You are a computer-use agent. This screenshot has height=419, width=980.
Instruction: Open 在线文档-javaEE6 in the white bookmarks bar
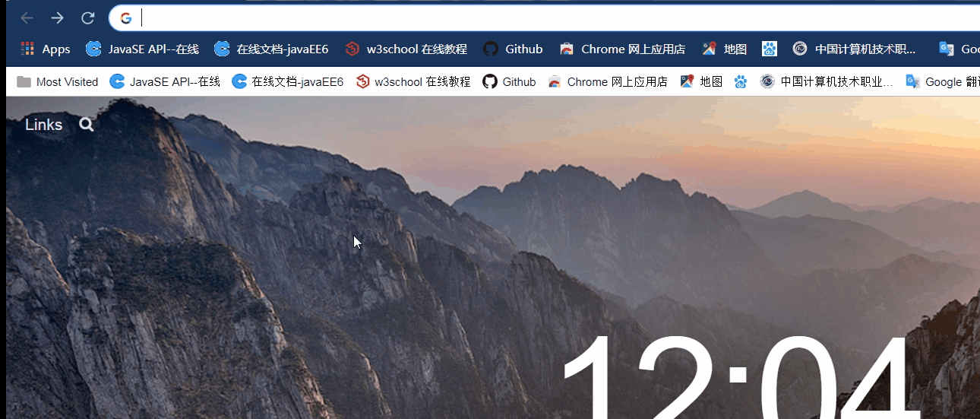[x=287, y=81]
